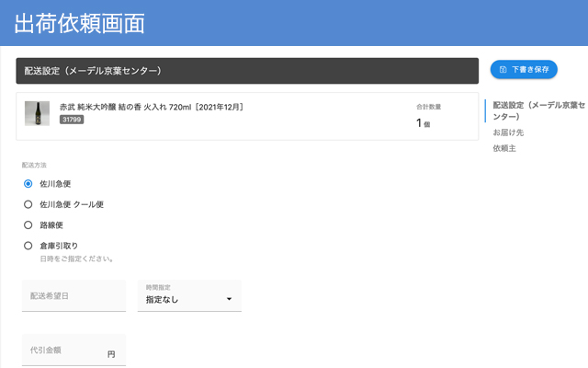Click the 日時をご指定ください hint text
Screen dimensions: 588x368
[77, 259]
